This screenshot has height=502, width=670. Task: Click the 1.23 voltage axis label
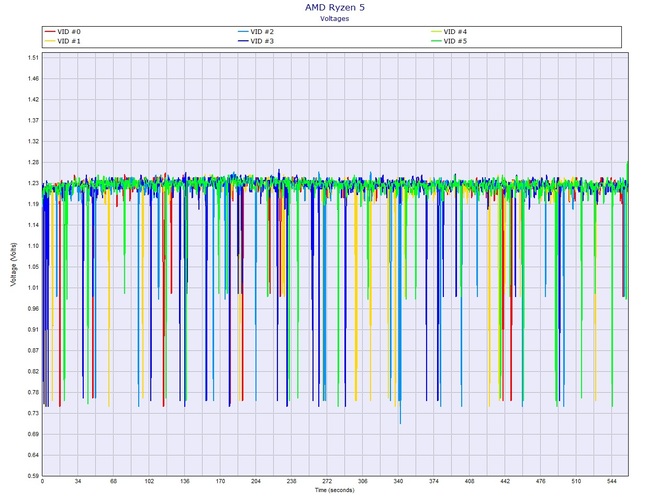pyautogui.click(x=34, y=183)
